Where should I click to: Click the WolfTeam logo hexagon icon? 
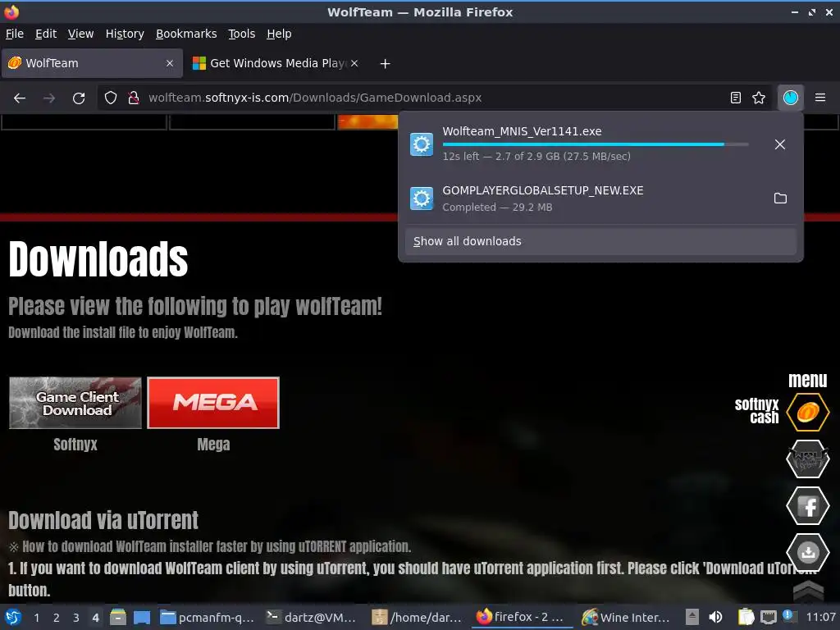(808, 459)
